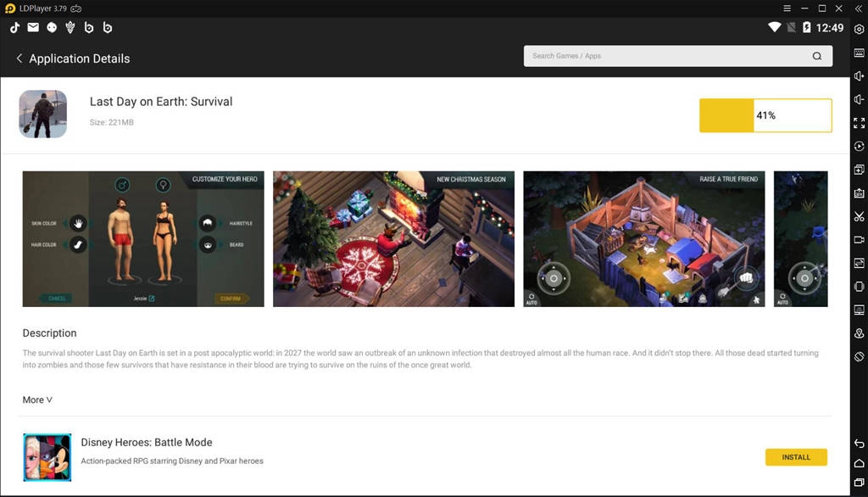Image resolution: width=868 pixels, height=497 pixels.
Task: Increase the emulator volume
Action: (x=860, y=76)
